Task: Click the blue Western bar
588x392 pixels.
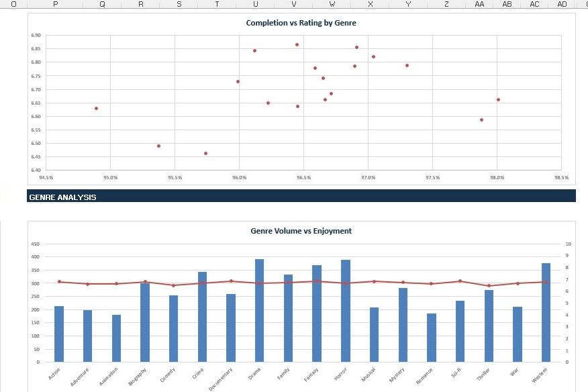Action: pos(546,313)
